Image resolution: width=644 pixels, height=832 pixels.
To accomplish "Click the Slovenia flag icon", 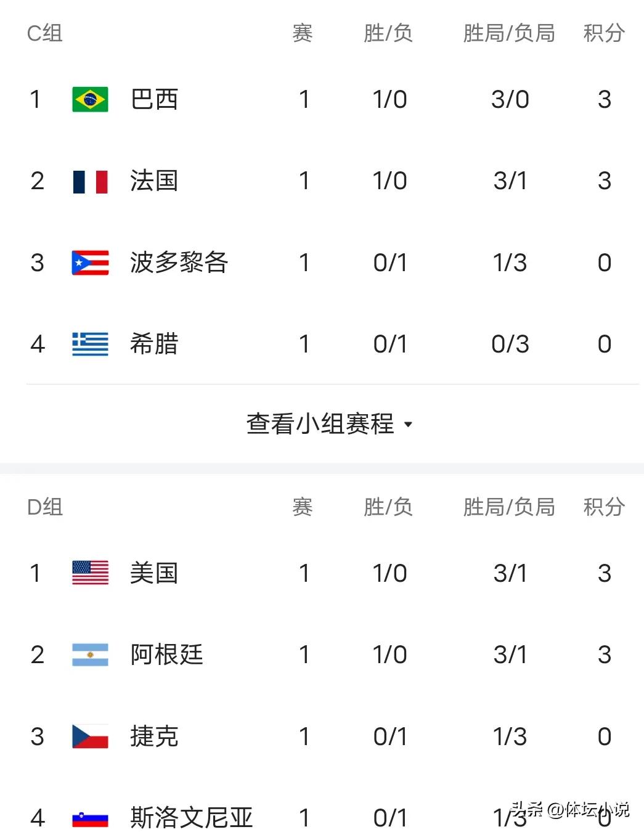I will click(x=90, y=818).
